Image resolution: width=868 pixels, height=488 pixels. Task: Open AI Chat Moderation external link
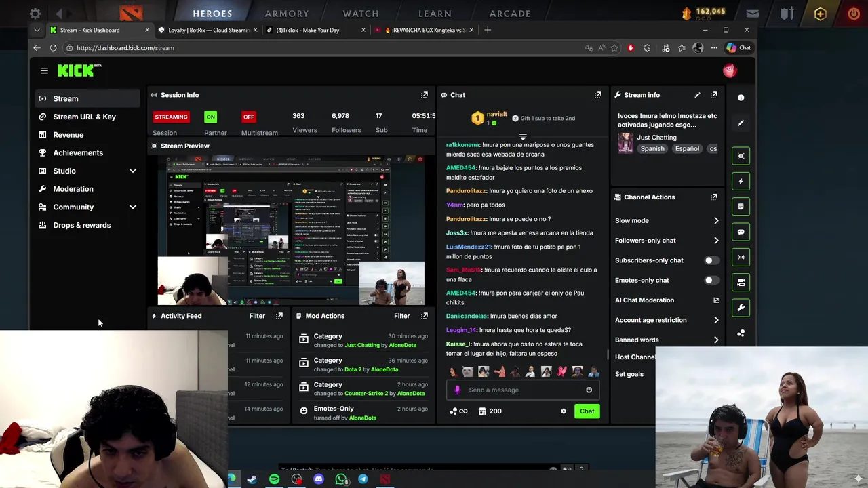[716, 300]
